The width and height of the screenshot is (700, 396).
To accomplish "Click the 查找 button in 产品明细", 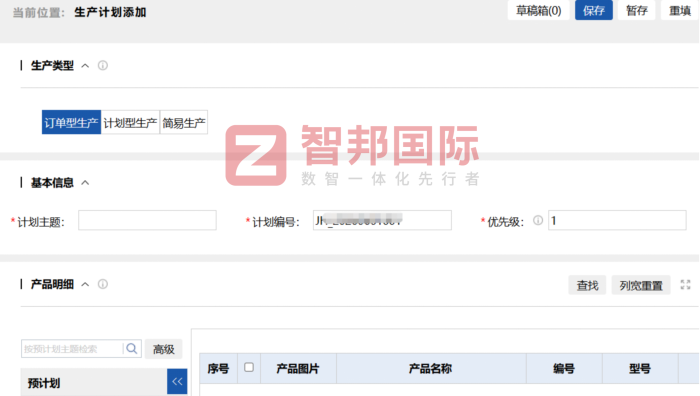I will 587,285.
